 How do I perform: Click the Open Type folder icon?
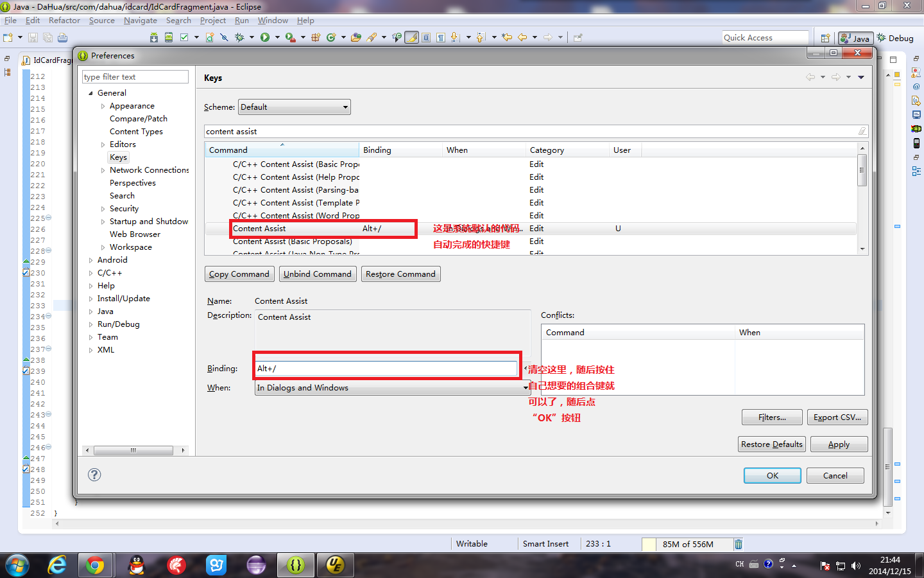click(356, 37)
